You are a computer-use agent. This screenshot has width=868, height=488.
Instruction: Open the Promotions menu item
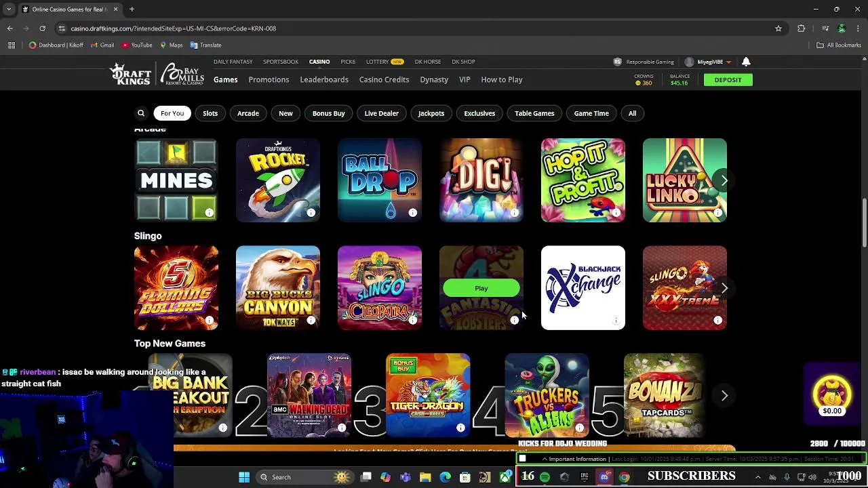pyautogui.click(x=269, y=79)
